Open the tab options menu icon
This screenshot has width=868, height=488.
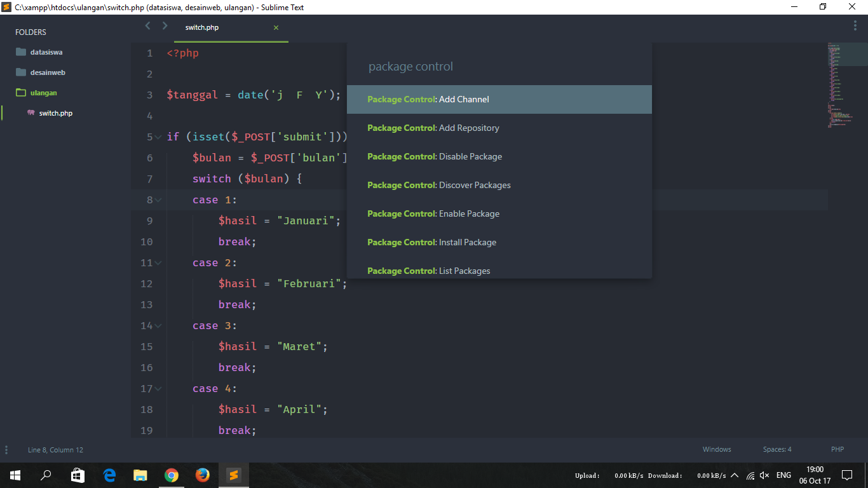point(855,25)
